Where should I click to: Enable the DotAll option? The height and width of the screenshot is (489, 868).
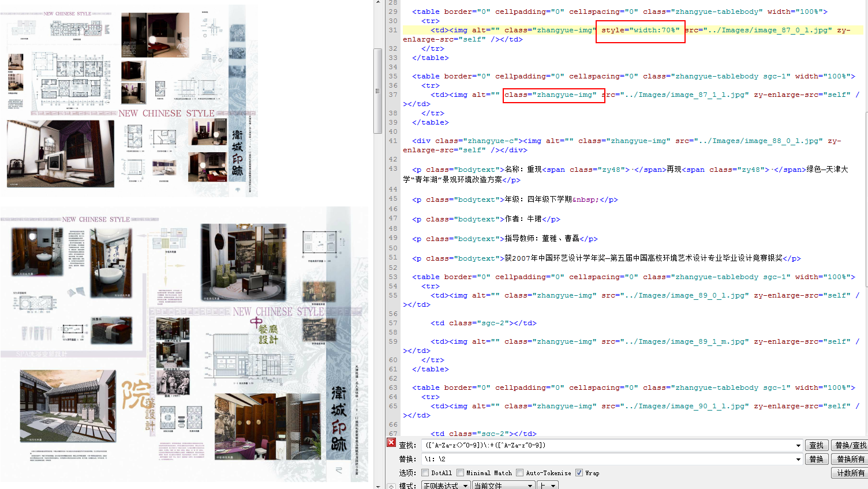pyautogui.click(x=425, y=473)
